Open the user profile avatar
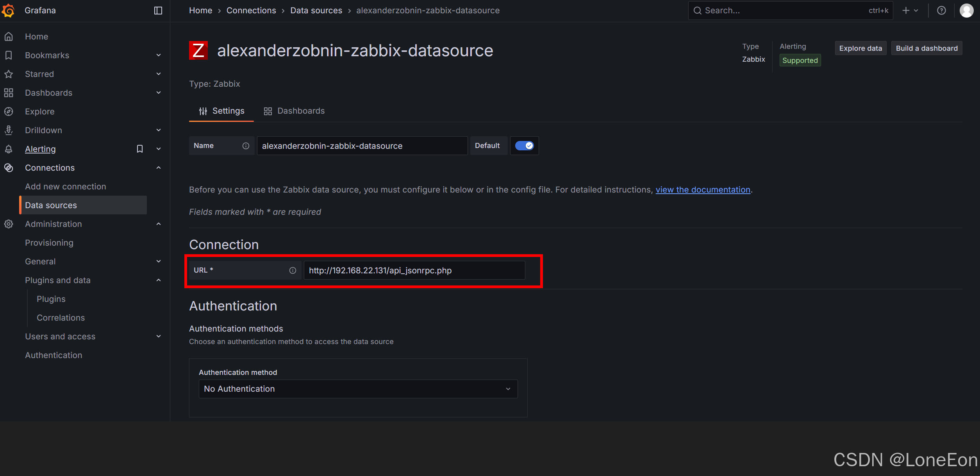The image size is (980, 476). [966, 11]
